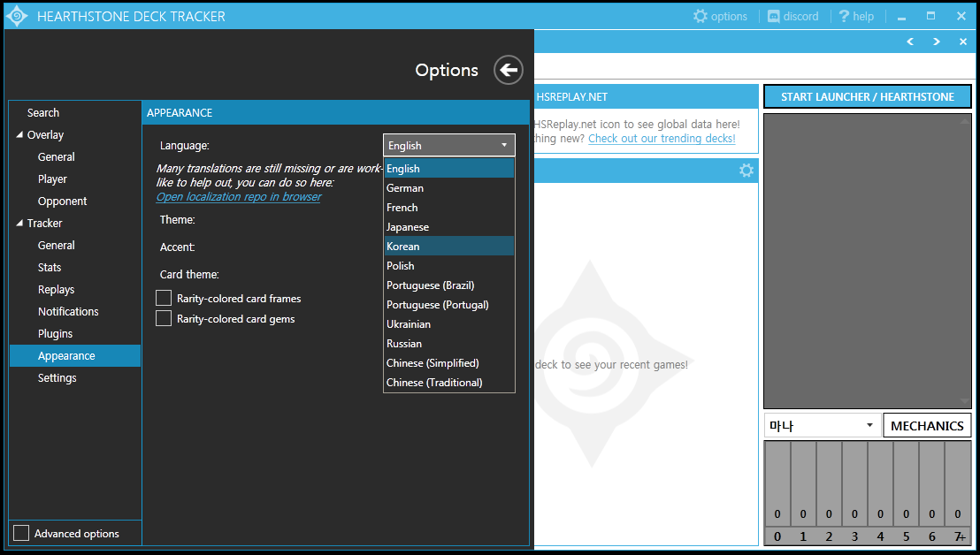
Task: Click the HDT logo in title bar
Action: pos(17,16)
